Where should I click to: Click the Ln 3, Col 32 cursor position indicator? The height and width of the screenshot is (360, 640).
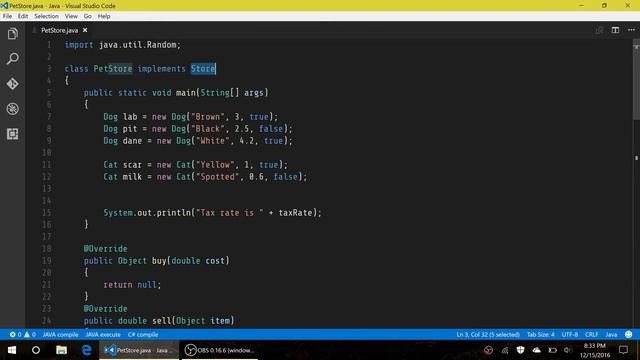[488, 334]
